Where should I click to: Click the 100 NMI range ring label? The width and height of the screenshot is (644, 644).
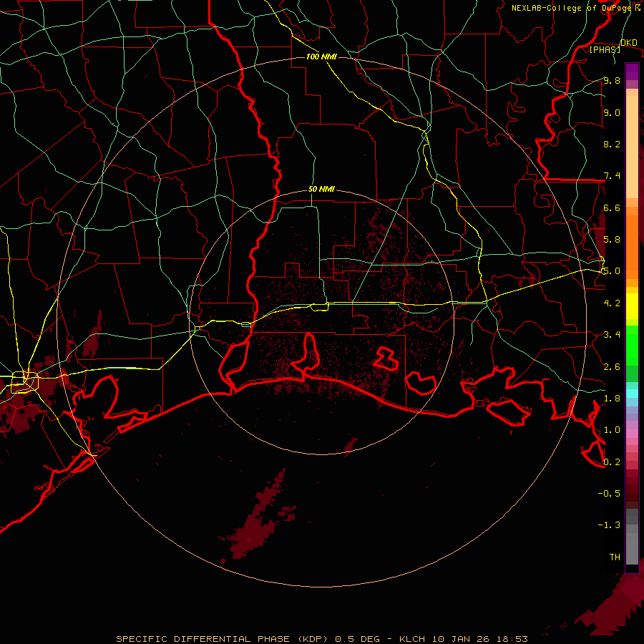tap(321, 57)
